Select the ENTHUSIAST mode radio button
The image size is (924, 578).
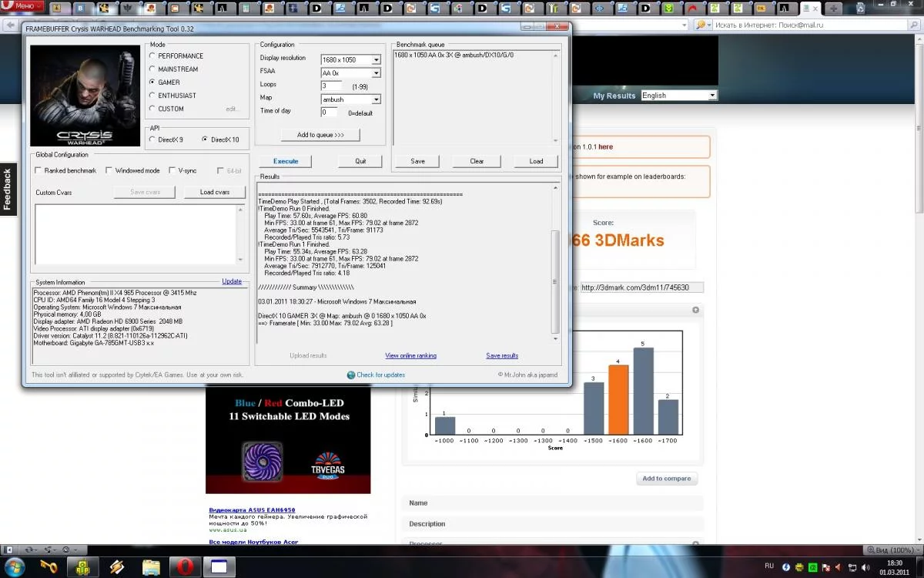pyautogui.click(x=152, y=96)
